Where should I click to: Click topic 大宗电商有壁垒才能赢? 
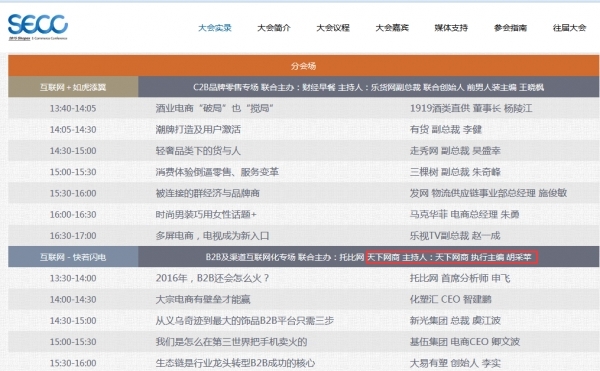point(203,299)
